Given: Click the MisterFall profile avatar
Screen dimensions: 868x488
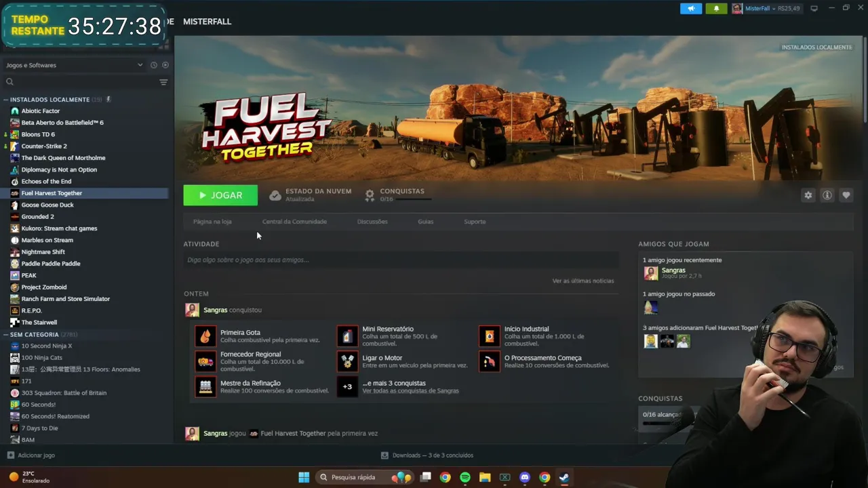Looking at the screenshot, I should click(737, 8).
